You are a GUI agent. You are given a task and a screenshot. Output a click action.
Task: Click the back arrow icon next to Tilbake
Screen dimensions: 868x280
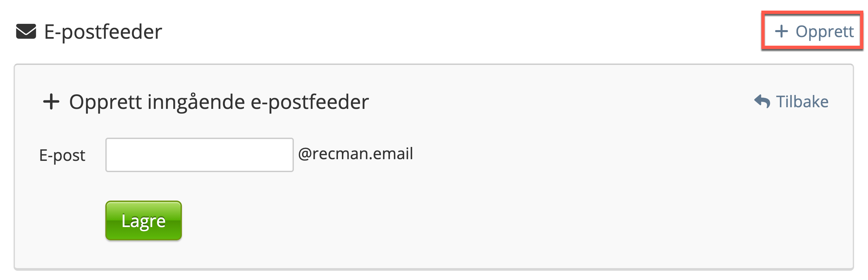coord(762,101)
